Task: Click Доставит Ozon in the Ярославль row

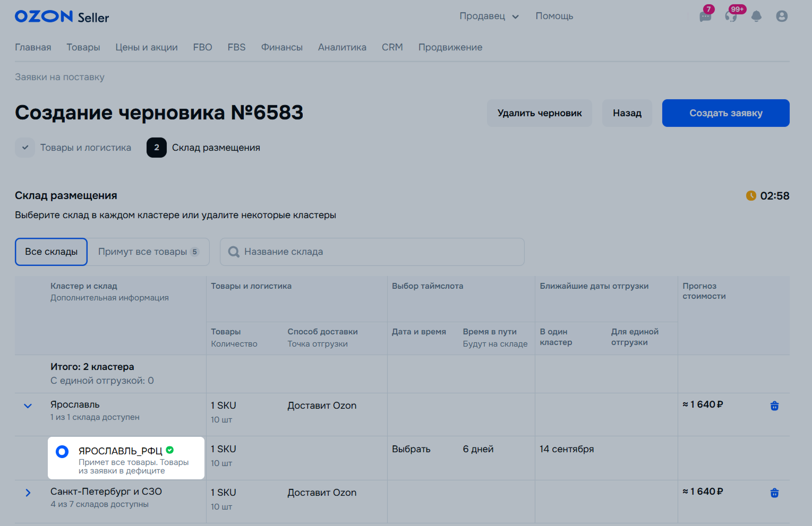Action: click(322, 406)
